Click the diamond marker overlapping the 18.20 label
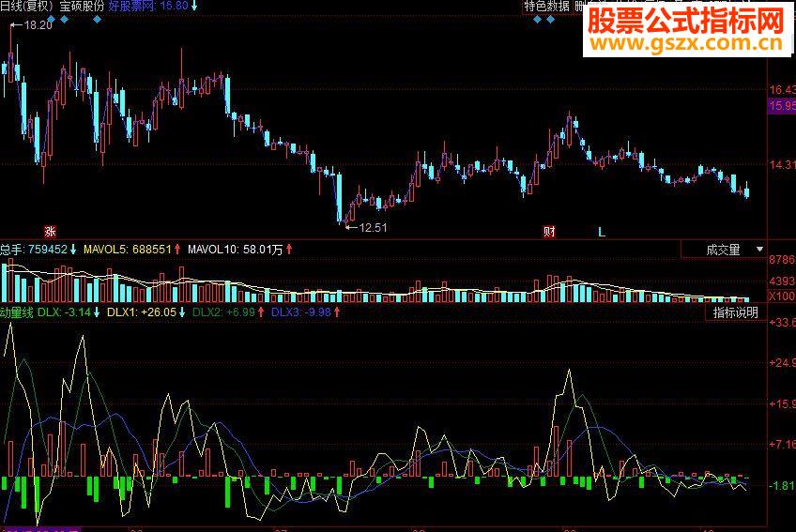This screenshot has height=532, width=796. pos(51,20)
